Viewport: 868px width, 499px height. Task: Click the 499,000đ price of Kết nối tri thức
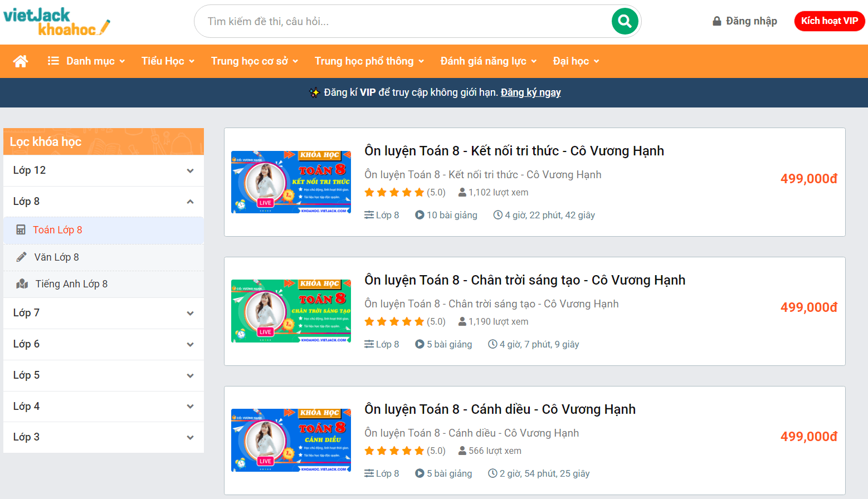(x=809, y=179)
